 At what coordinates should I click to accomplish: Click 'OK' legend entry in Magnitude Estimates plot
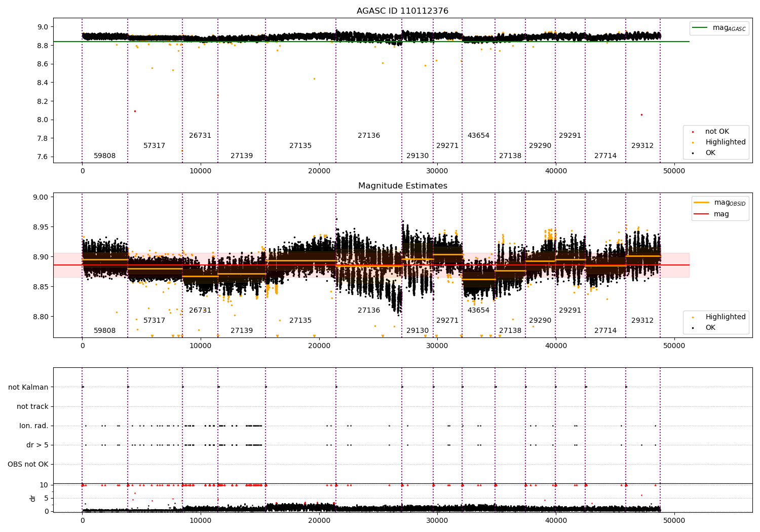(703, 328)
